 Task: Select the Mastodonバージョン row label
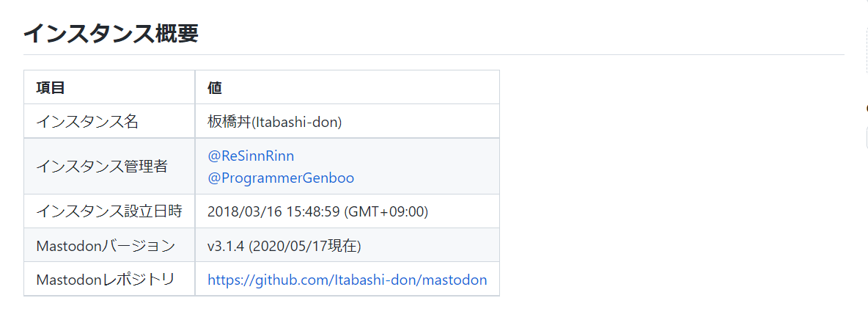click(106, 245)
